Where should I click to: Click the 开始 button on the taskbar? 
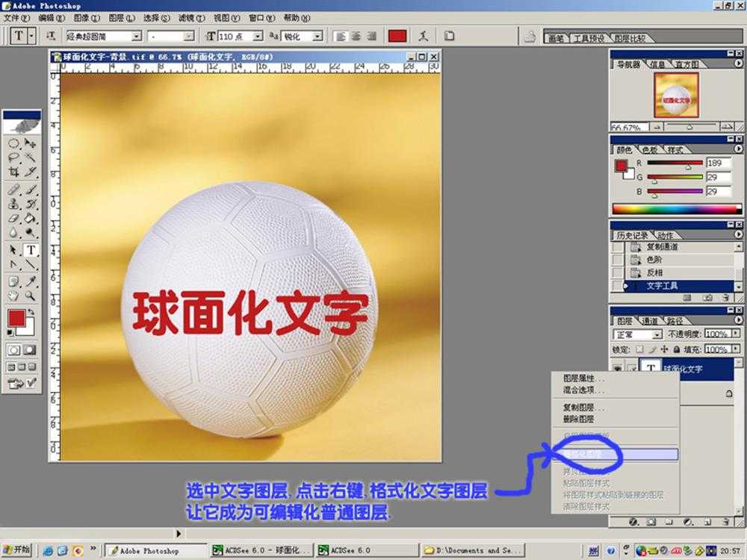click(15, 550)
